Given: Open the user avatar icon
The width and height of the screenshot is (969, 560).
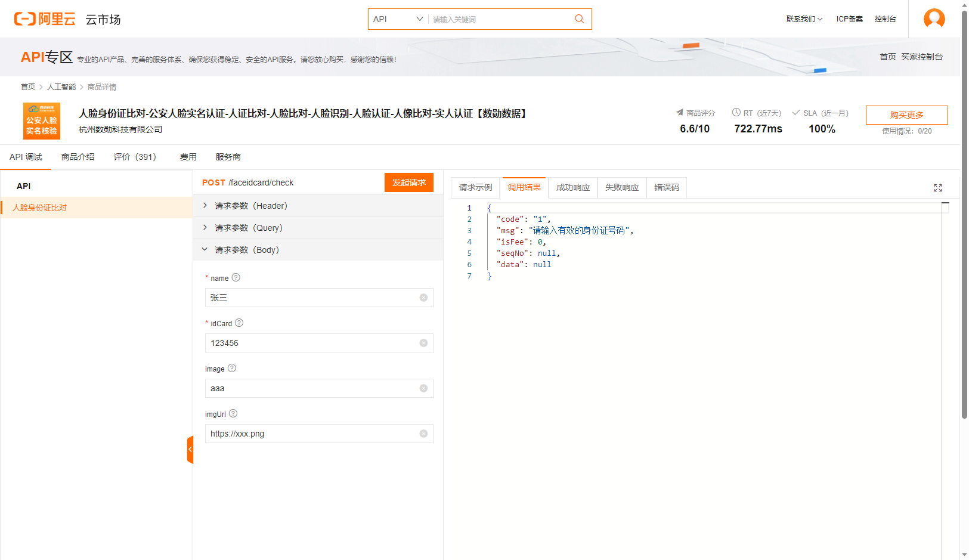Looking at the screenshot, I should point(934,18).
